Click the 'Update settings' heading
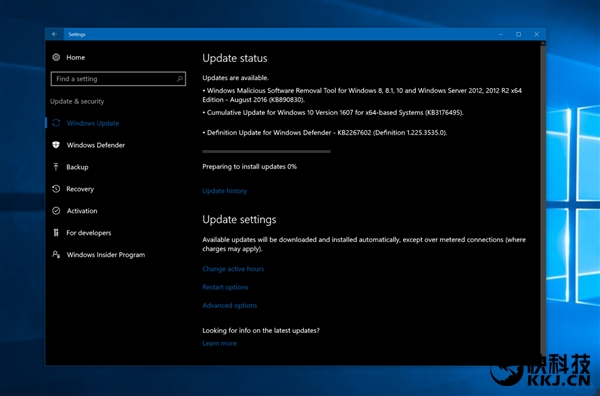The height and width of the screenshot is (396, 600). click(239, 220)
